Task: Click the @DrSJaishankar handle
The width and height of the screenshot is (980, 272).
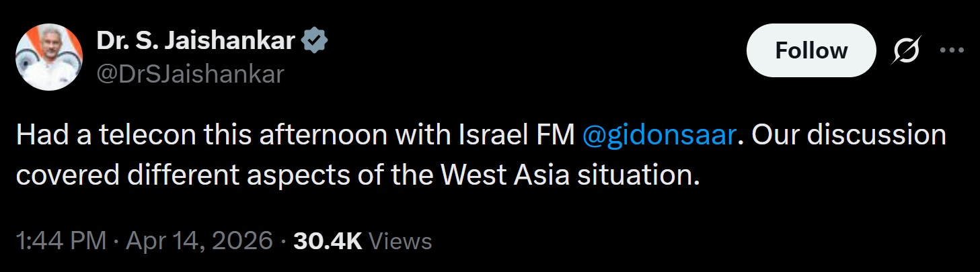Action: [x=190, y=75]
